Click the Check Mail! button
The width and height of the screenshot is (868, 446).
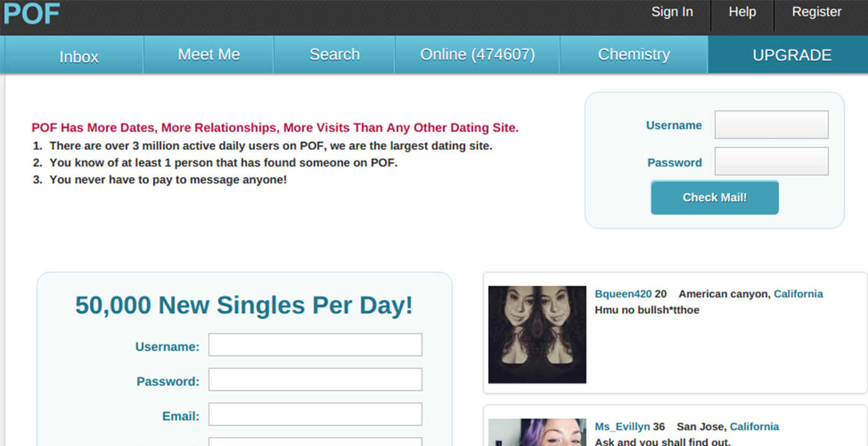tap(714, 198)
